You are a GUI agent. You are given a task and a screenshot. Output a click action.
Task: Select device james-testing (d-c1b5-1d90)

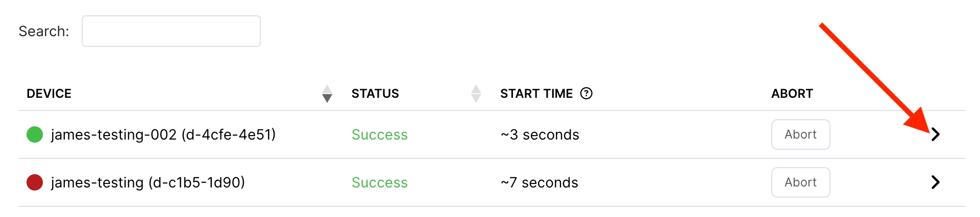[x=148, y=182]
